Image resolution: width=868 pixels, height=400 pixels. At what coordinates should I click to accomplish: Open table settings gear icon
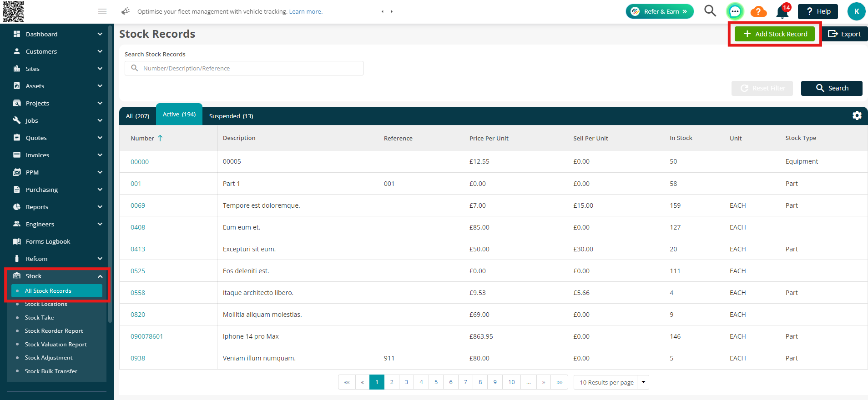[857, 115]
